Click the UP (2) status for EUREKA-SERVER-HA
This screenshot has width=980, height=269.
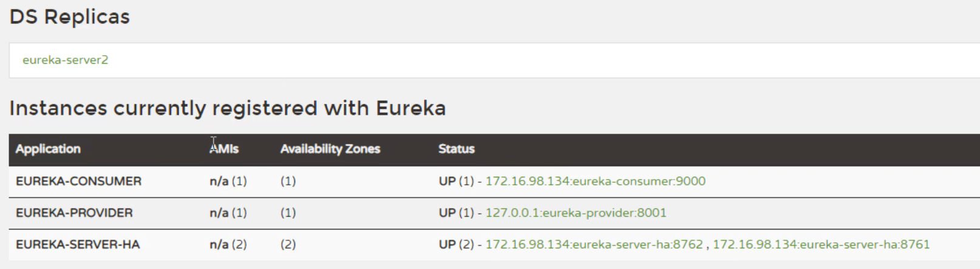click(x=456, y=244)
